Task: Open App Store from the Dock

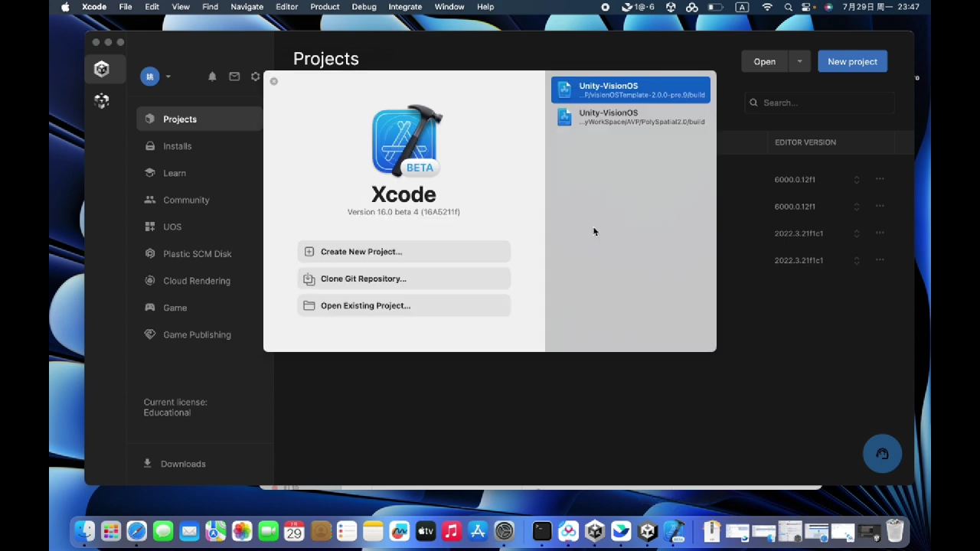Action: [478, 531]
